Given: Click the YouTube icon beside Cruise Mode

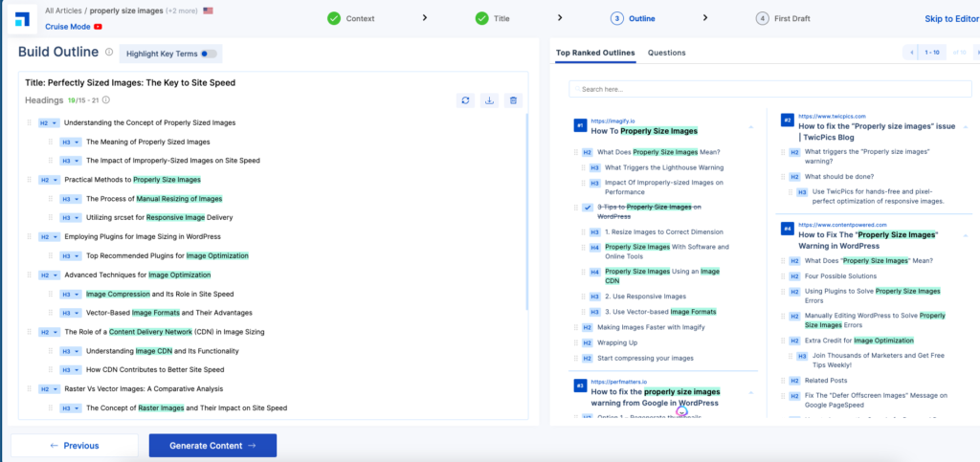Looking at the screenshot, I should [x=98, y=27].
